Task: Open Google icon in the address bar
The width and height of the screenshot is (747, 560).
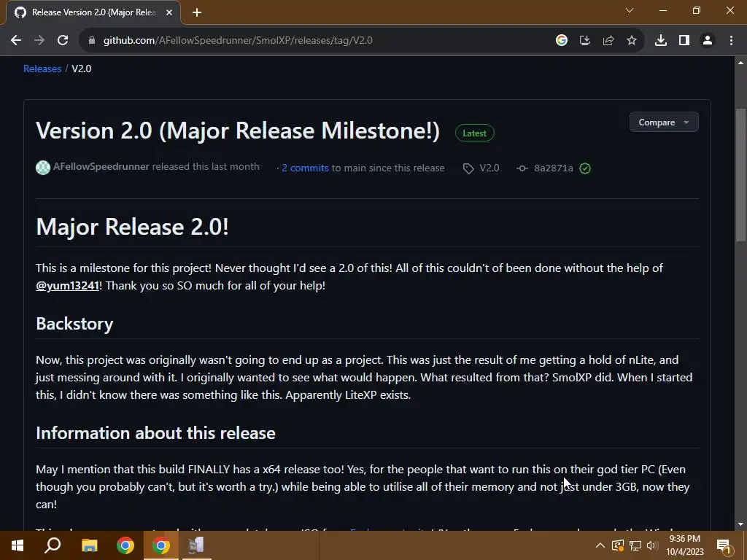Action: pos(562,41)
